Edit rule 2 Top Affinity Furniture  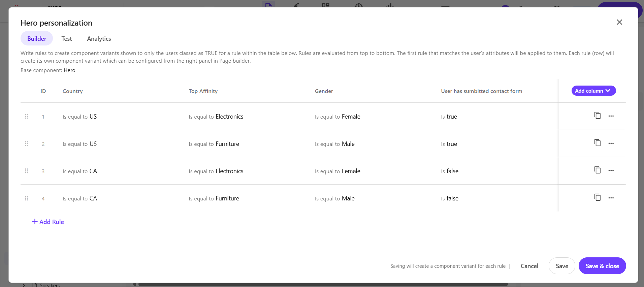tap(214, 144)
